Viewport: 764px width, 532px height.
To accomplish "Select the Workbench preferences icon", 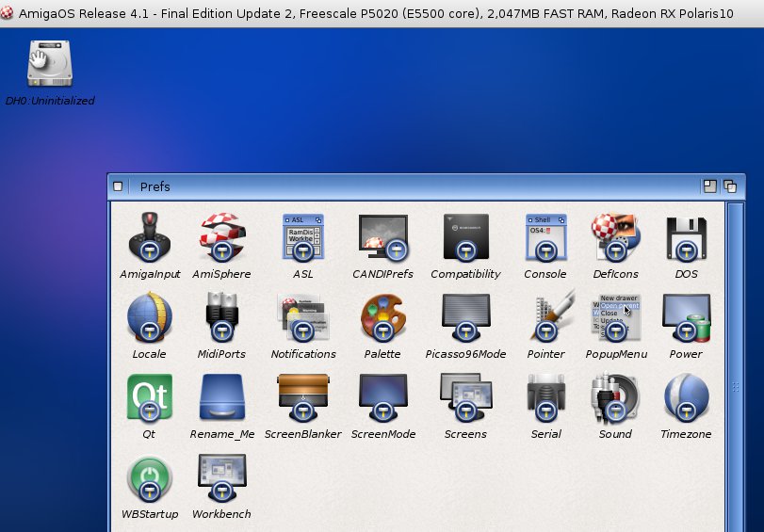I will pyautogui.click(x=221, y=477).
